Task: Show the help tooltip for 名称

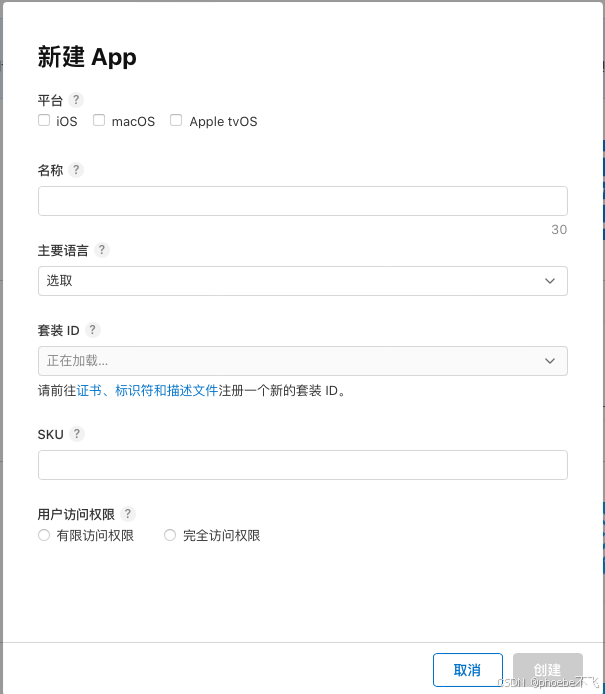Action: click(x=76, y=170)
